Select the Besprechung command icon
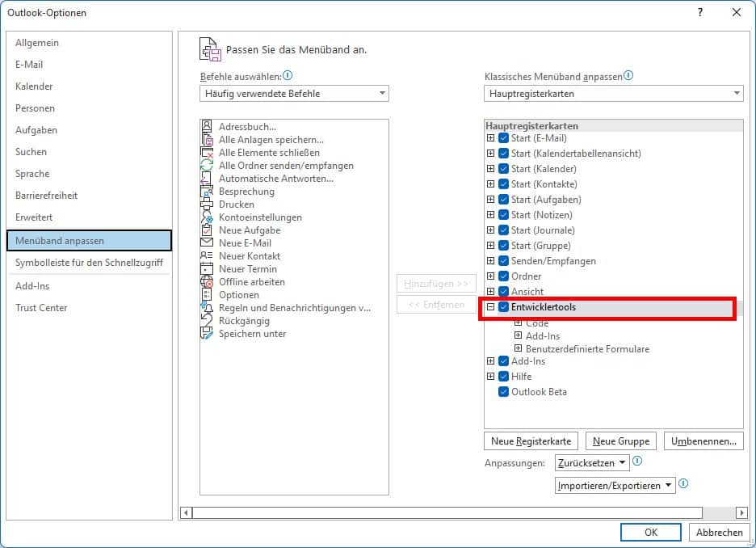The width and height of the screenshot is (756, 548). coord(207,192)
